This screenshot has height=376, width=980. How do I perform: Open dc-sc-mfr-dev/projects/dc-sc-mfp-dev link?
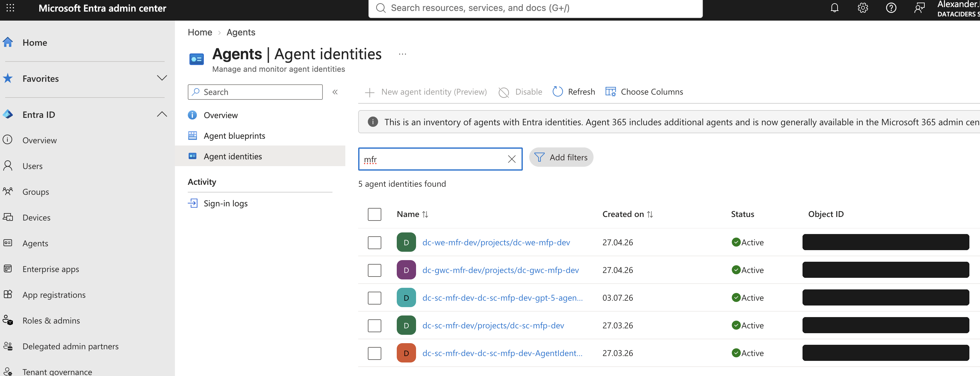click(x=493, y=326)
